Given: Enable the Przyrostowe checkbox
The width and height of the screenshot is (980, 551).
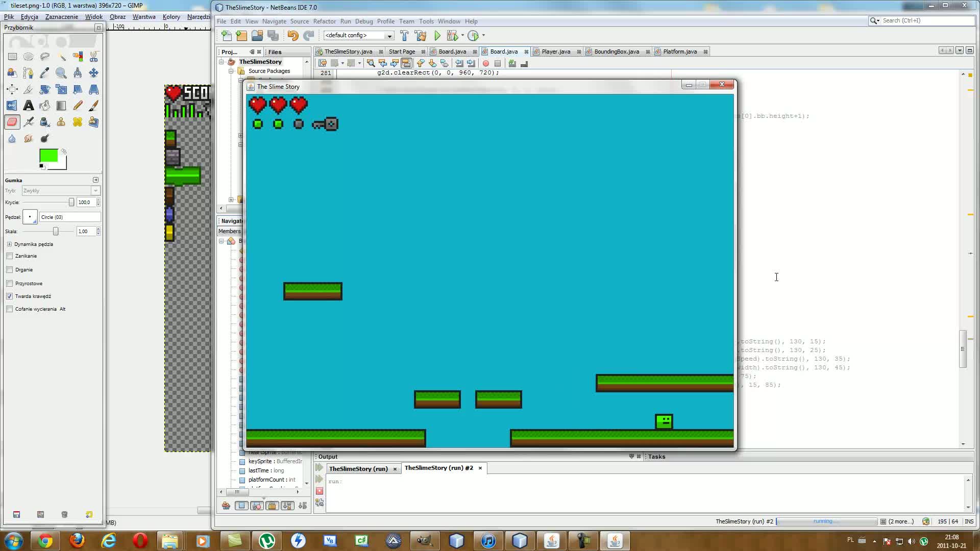Looking at the screenshot, I should tap(10, 283).
